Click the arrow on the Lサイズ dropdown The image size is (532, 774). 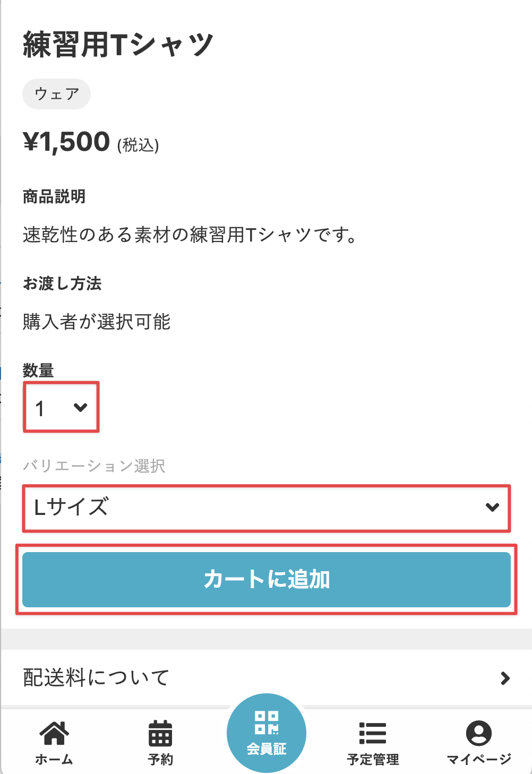(492, 508)
